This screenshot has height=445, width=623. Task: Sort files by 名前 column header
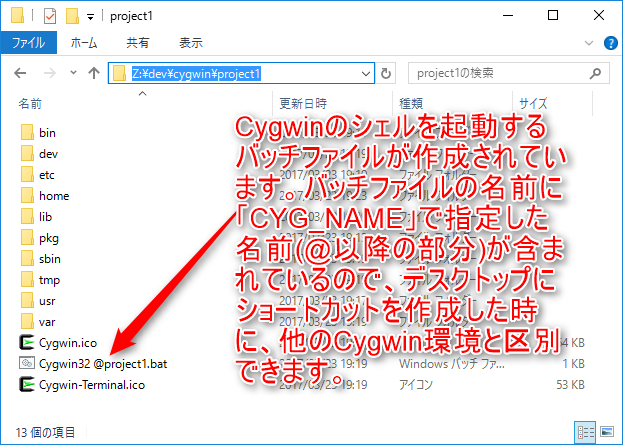(x=30, y=103)
